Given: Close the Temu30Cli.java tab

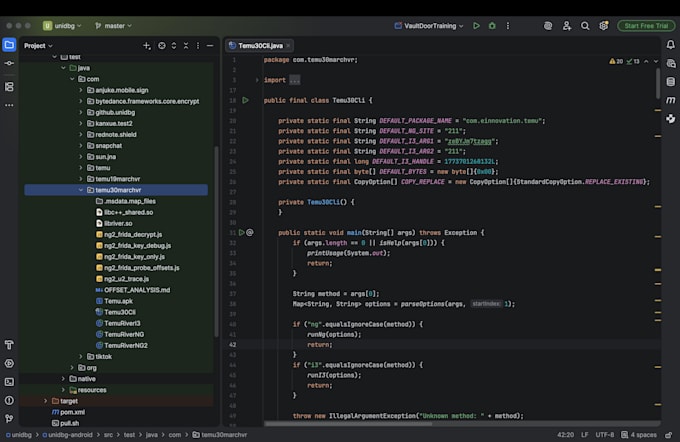Looking at the screenshot, I should click(288, 46).
